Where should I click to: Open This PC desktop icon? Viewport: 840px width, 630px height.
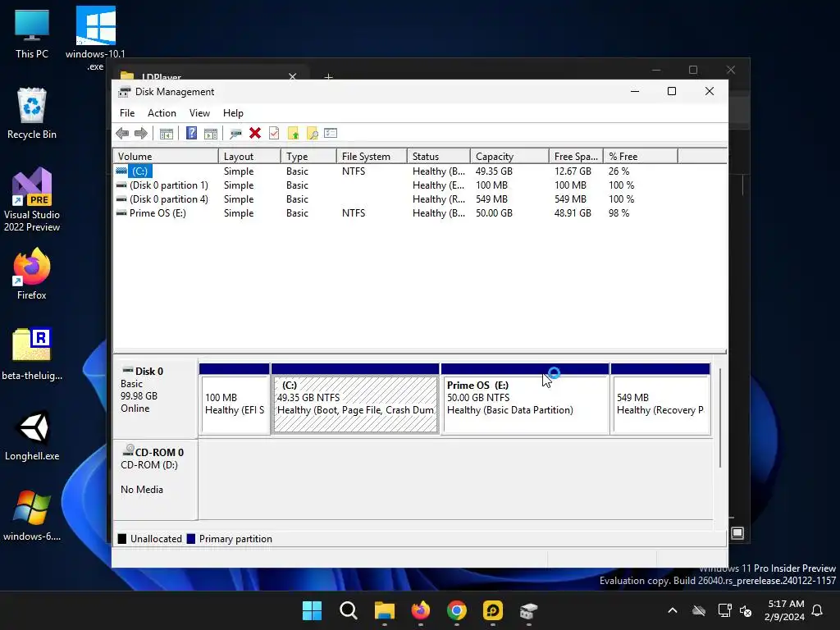[x=32, y=34]
